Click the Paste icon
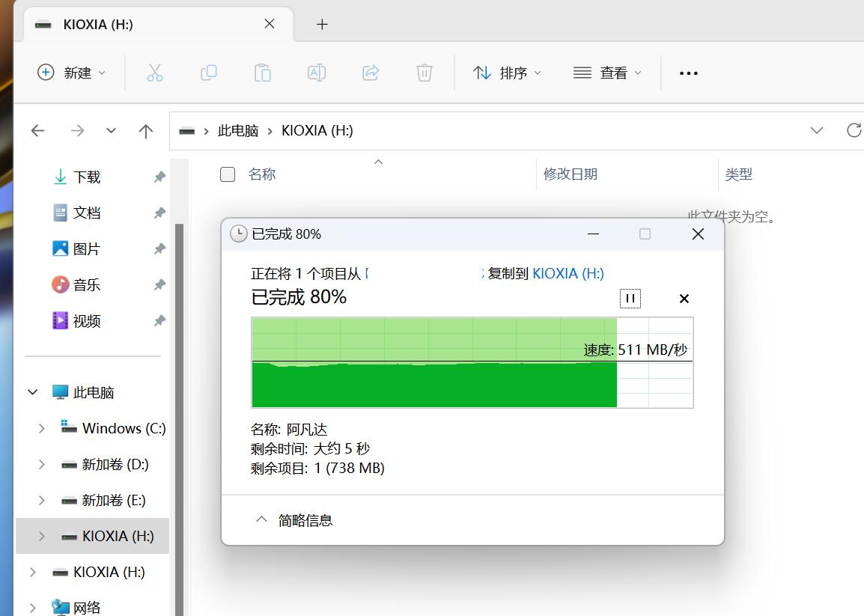The image size is (864, 616). 262,73
